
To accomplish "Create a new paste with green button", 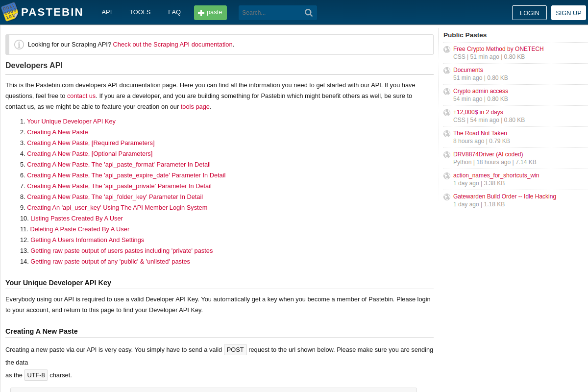I will 210,13.
